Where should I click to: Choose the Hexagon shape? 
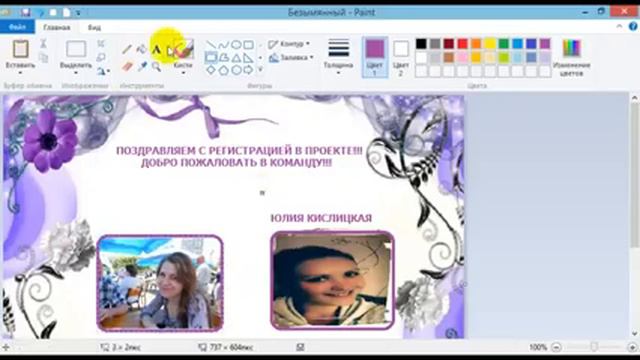point(236,70)
